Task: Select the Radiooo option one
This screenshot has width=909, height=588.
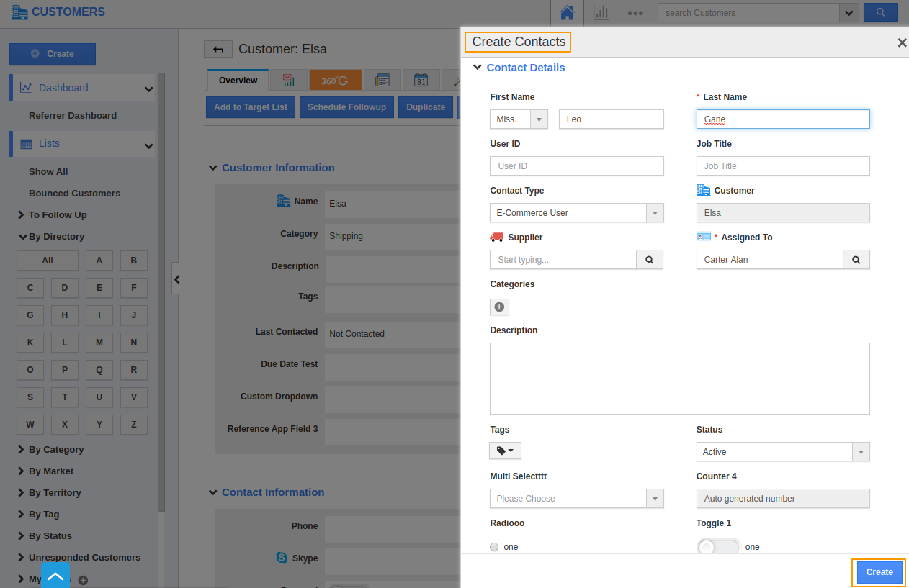Action: coord(494,547)
